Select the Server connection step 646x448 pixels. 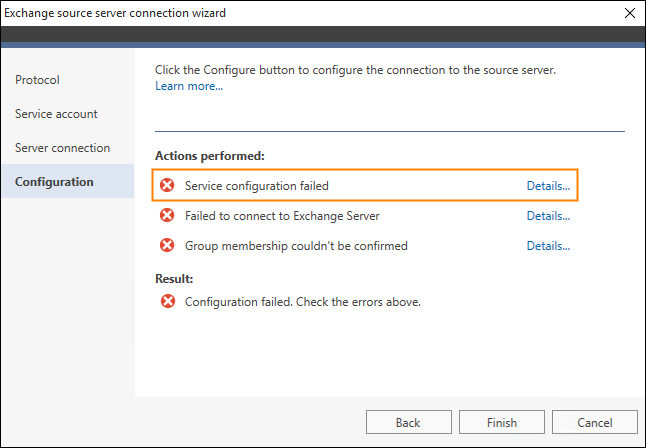coord(63,148)
